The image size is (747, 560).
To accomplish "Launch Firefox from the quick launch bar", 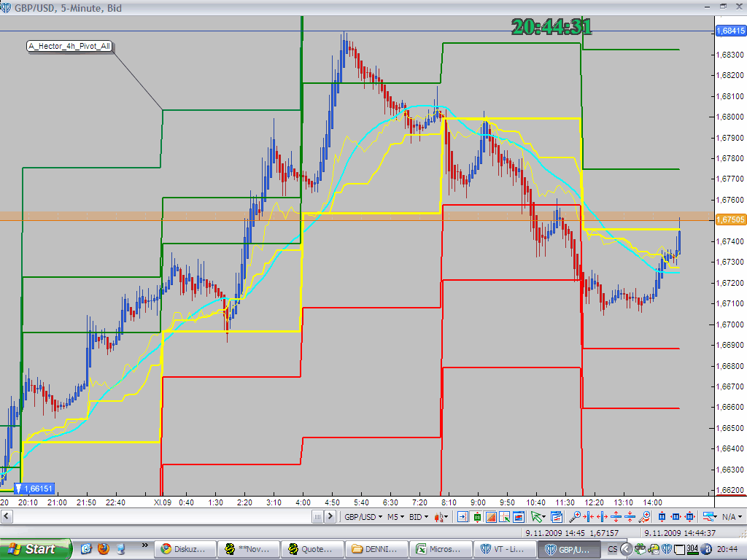I will [104, 549].
